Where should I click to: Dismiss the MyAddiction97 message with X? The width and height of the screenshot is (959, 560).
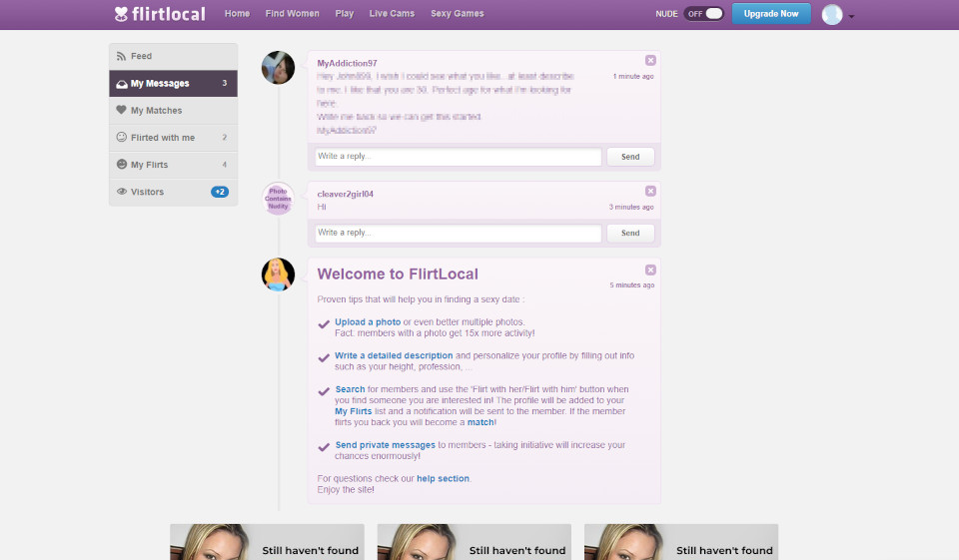[x=650, y=60]
